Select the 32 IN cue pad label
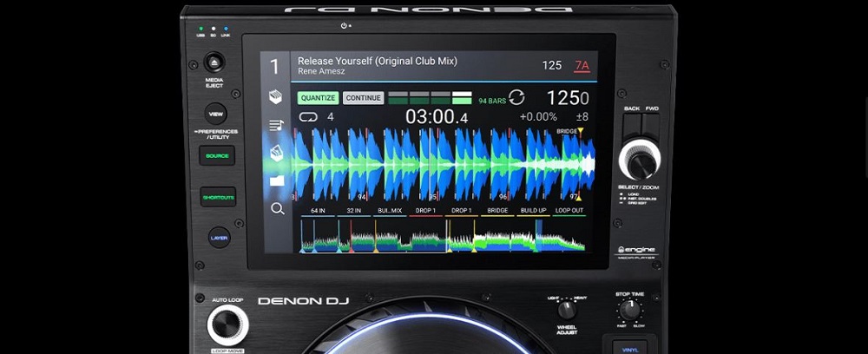 354,211
